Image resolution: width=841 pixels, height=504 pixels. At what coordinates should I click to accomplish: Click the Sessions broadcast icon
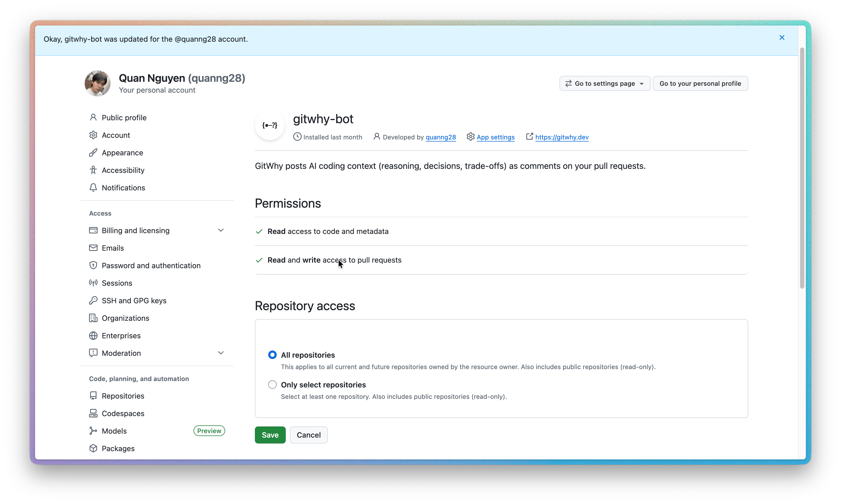[x=93, y=283]
